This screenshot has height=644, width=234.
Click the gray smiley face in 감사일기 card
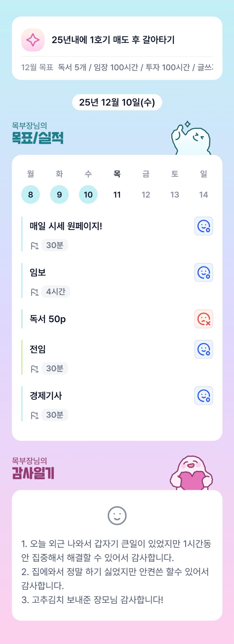coord(117,516)
